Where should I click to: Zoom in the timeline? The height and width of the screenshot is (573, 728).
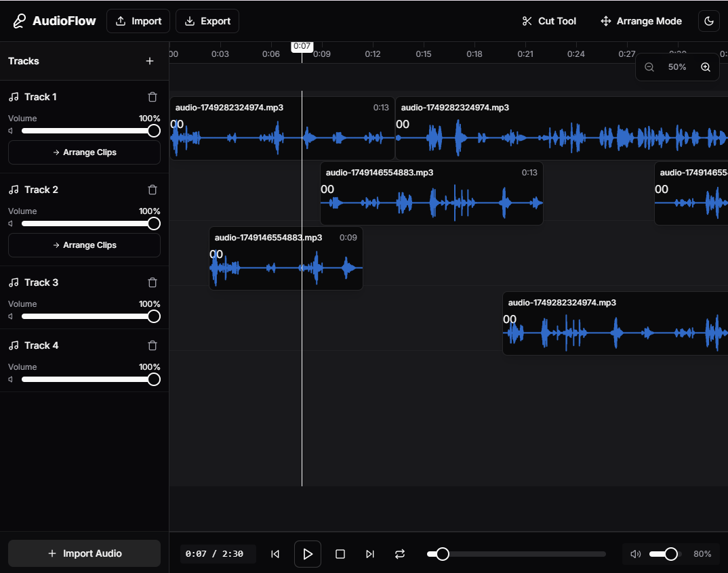click(x=705, y=67)
